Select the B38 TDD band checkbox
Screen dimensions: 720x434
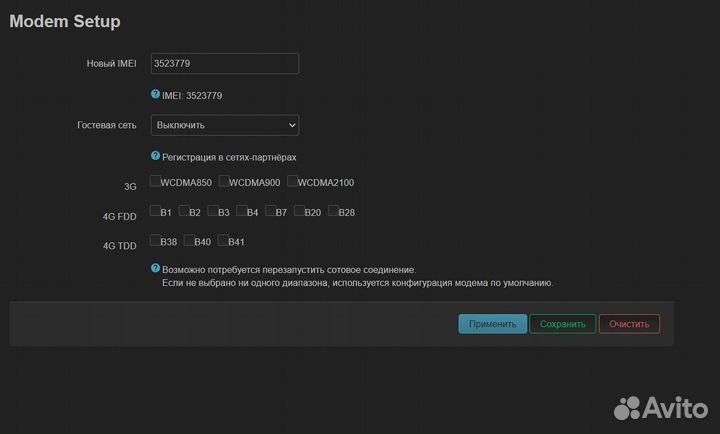[x=155, y=240]
